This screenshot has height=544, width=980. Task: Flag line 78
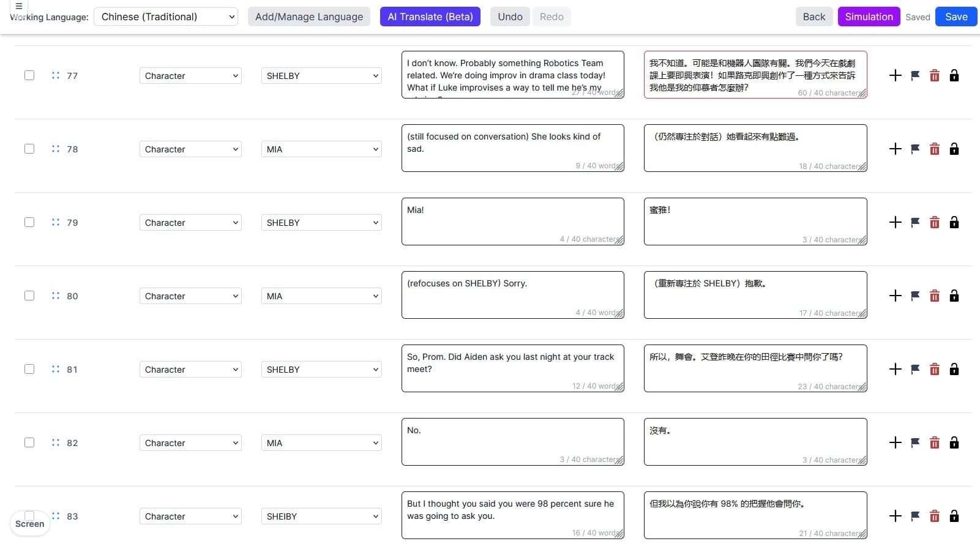pos(915,149)
